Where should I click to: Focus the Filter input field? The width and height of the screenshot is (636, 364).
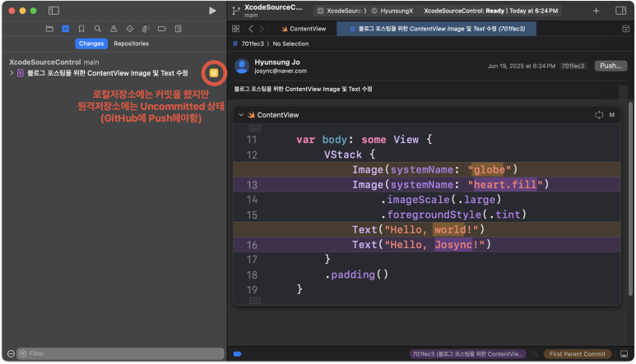pos(121,353)
